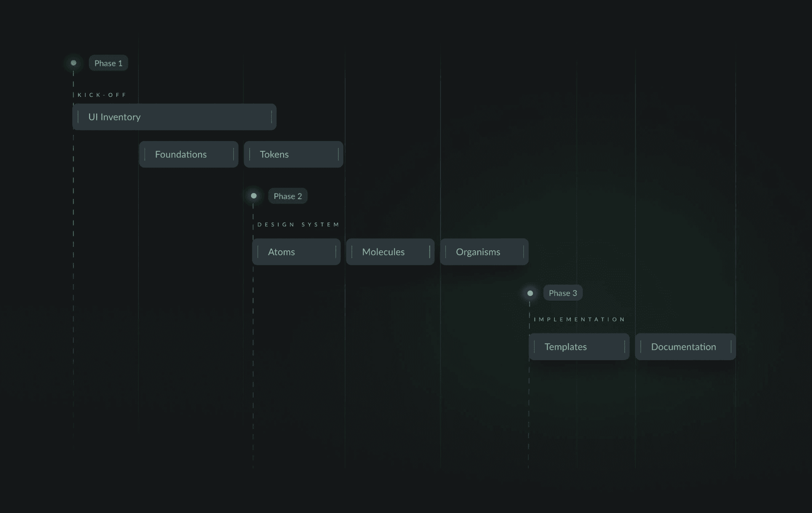Select the Phase 3 label chip
The width and height of the screenshot is (812, 513).
[563, 293]
